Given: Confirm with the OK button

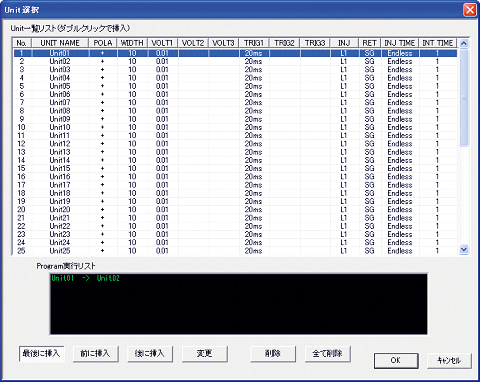Looking at the screenshot, I should pyautogui.click(x=396, y=360).
